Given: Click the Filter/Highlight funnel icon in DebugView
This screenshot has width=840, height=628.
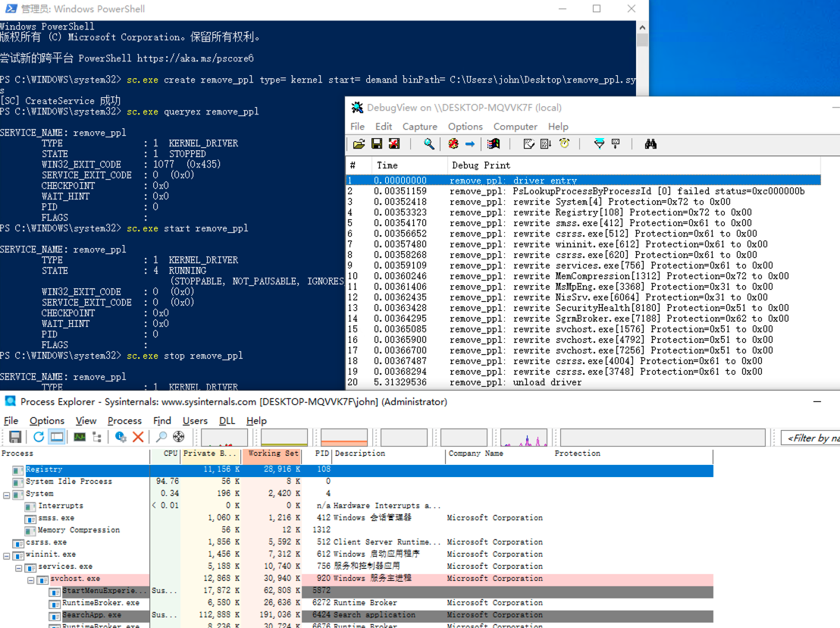Looking at the screenshot, I should 600,143.
